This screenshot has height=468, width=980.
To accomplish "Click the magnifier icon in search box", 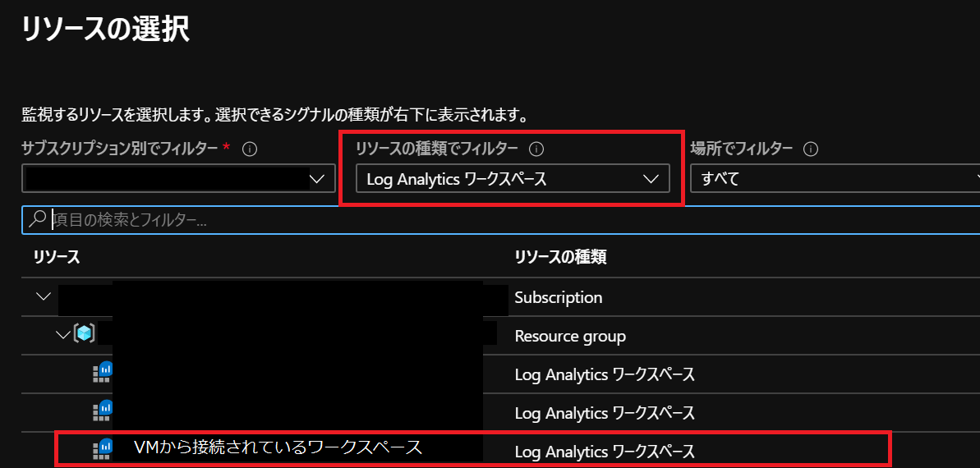I will click(x=38, y=218).
